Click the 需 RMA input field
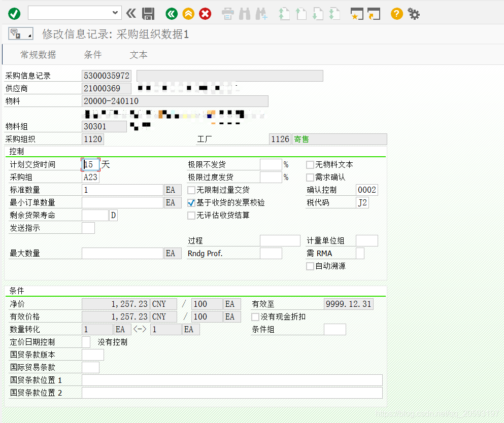Image resolution: width=504 pixels, height=423 pixels. 360,254
